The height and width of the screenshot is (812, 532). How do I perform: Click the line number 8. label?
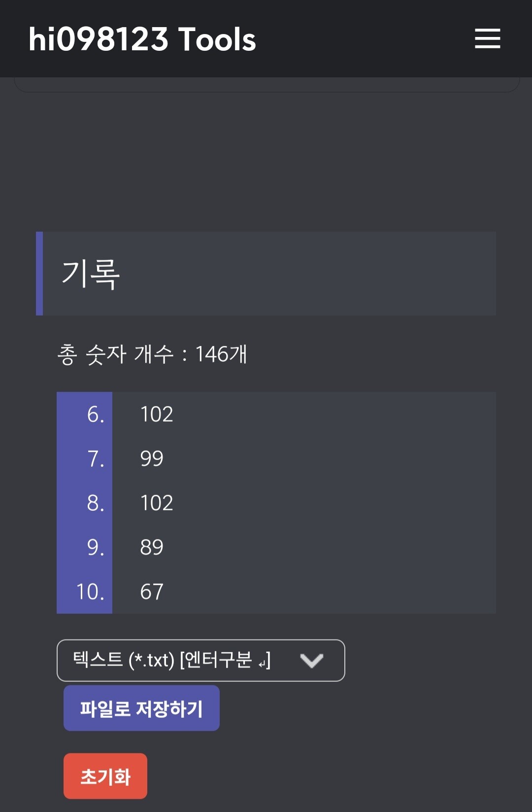96,503
